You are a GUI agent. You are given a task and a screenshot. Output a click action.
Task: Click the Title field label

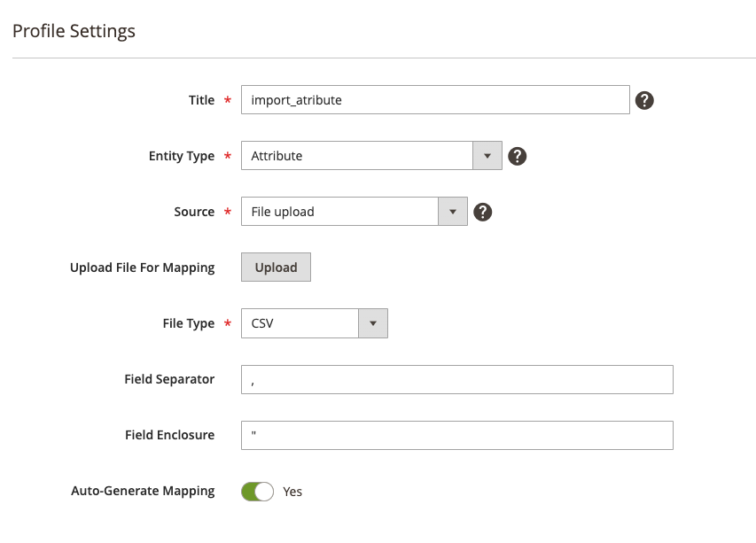click(x=201, y=100)
